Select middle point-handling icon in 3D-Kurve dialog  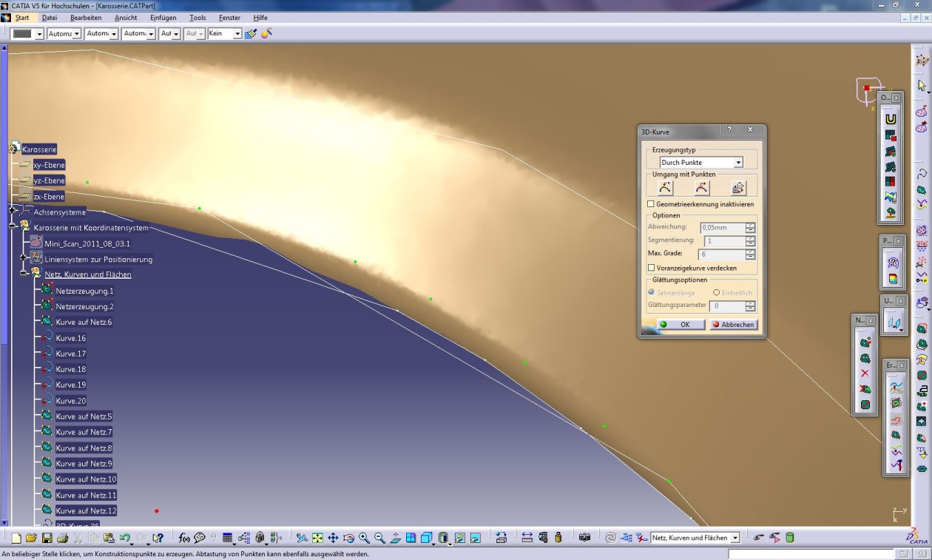pyautogui.click(x=702, y=187)
